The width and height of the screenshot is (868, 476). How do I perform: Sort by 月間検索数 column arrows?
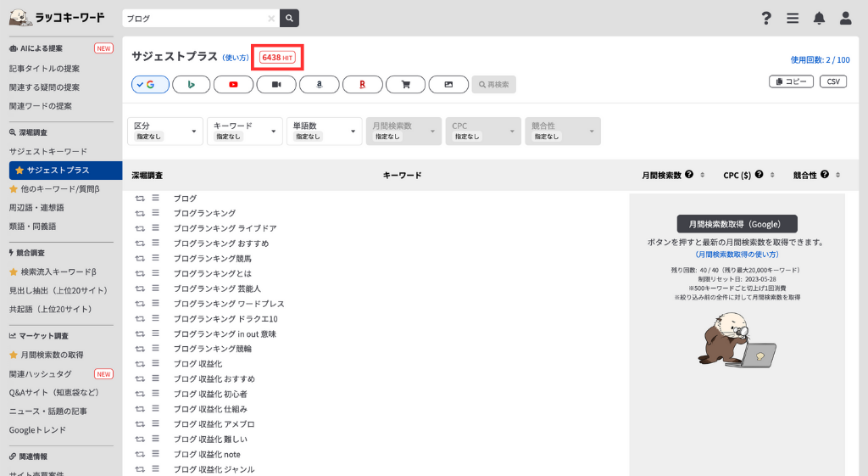tap(703, 175)
